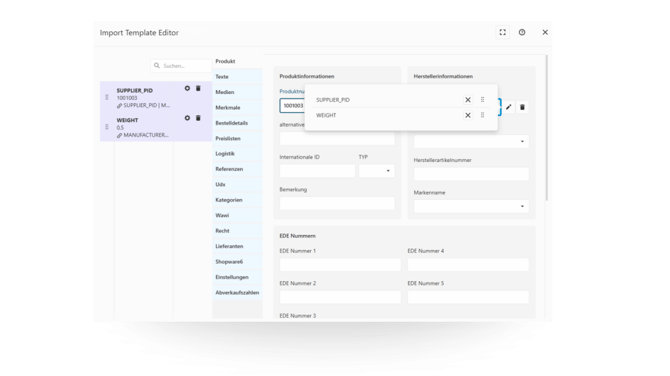Click the Internationale ID field
Image resolution: width=670 pixels, height=376 pixels.
pyautogui.click(x=317, y=171)
